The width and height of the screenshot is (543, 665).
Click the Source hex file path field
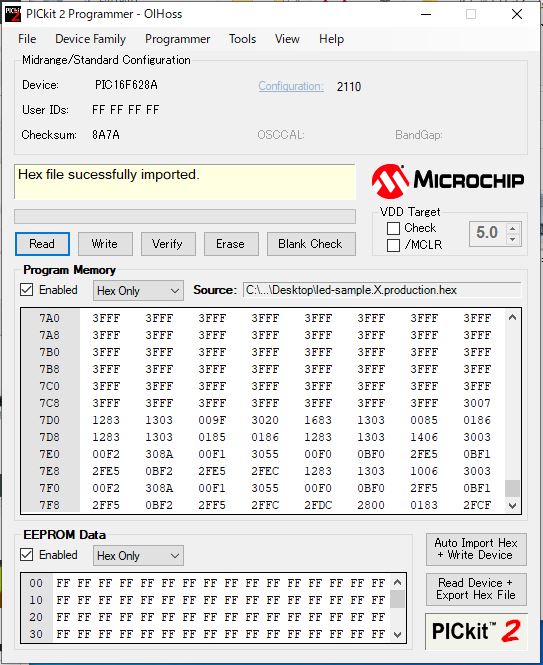pos(382,290)
